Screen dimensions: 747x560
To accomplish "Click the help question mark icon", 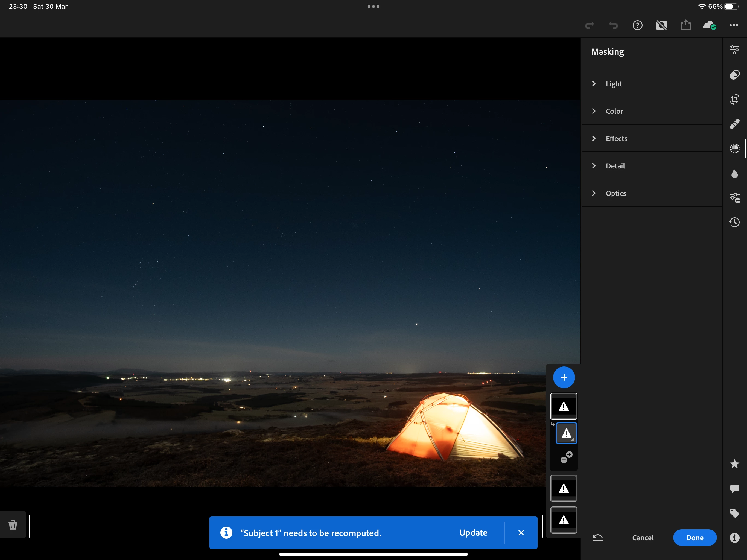I will click(x=637, y=25).
